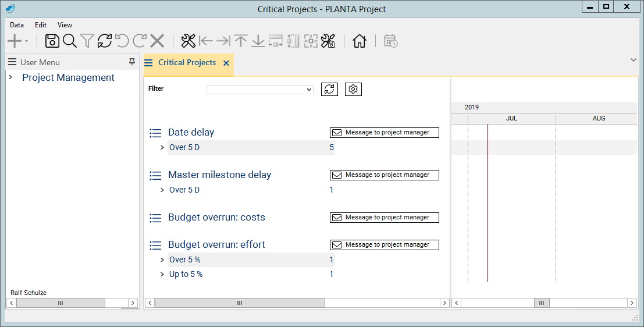This screenshot has height=327, width=644.
Task: Expand the Project Management tree node
Action: click(x=10, y=77)
